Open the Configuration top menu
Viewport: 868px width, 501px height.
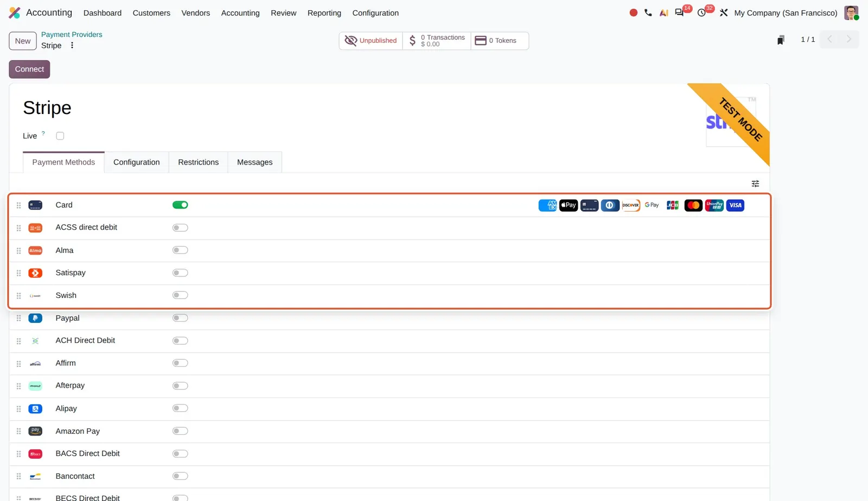click(x=375, y=13)
